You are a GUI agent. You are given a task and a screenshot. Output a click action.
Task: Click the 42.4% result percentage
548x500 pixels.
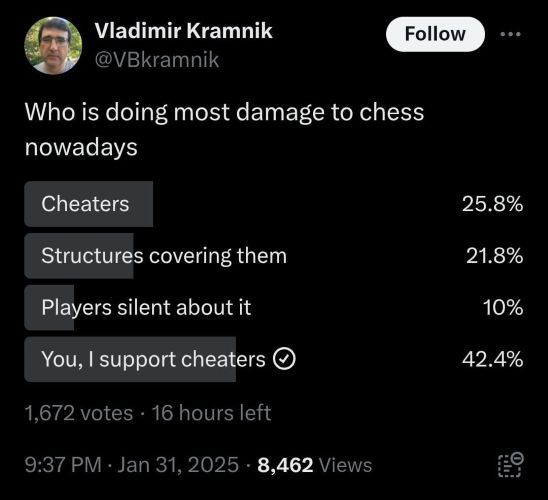tap(492, 359)
